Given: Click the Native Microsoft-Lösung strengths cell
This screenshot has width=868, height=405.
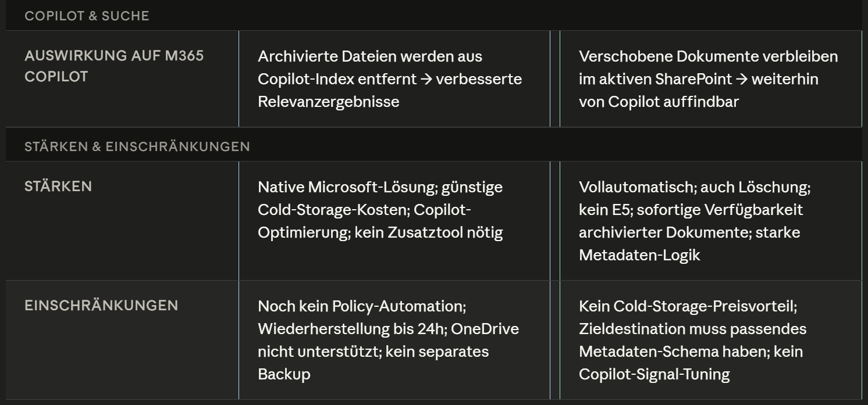Looking at the screenshot, I should [x=394, y=221].
